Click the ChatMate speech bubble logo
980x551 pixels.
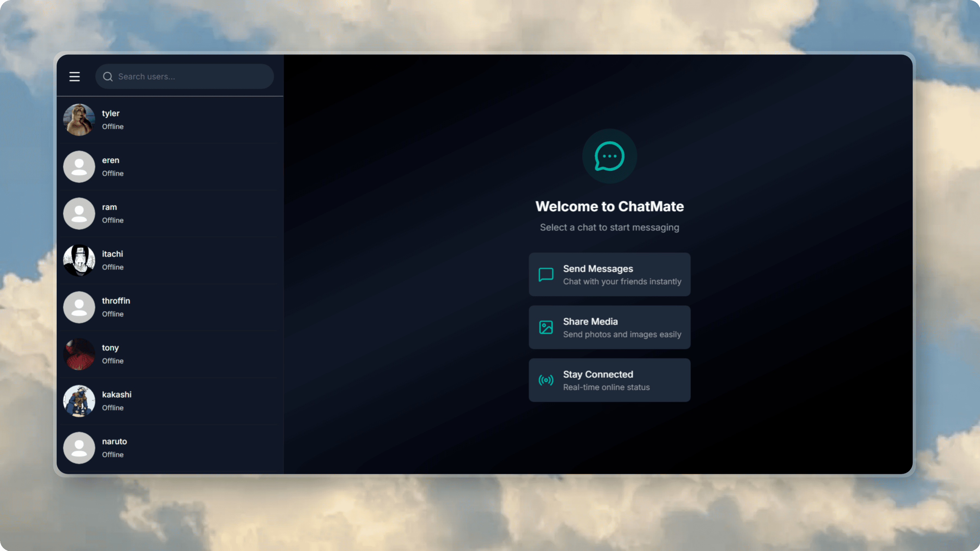coord(609,156)
